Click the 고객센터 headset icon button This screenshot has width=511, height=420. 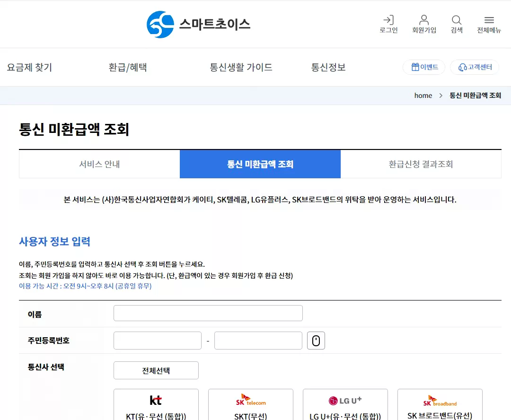coord(474,67)
